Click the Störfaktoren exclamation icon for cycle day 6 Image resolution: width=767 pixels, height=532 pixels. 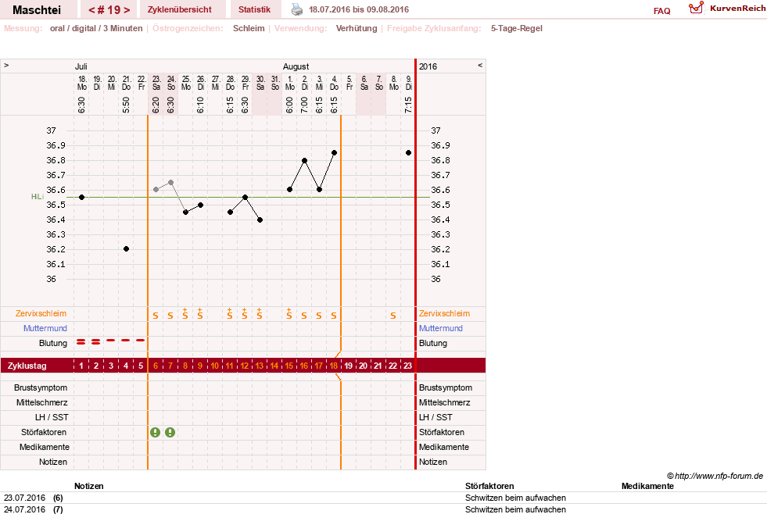tap(155, 432)
